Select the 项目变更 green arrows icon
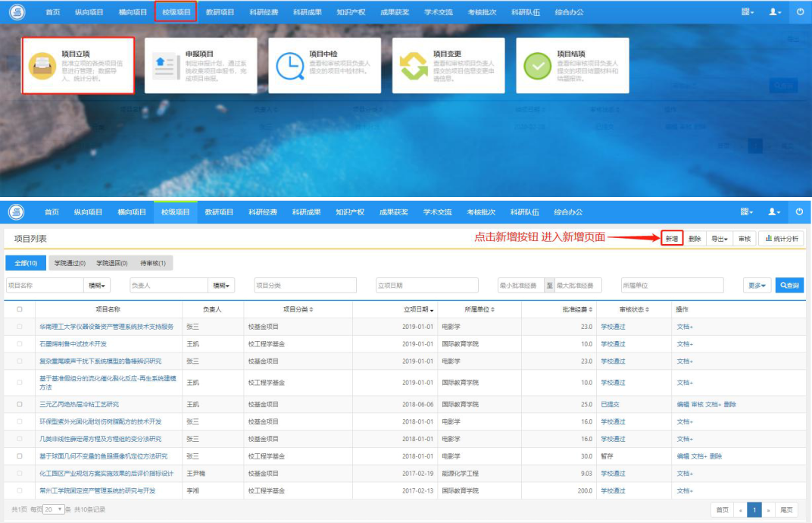This screenshot has height=523, width=812. pyautogui.click(x=414, y=66)
